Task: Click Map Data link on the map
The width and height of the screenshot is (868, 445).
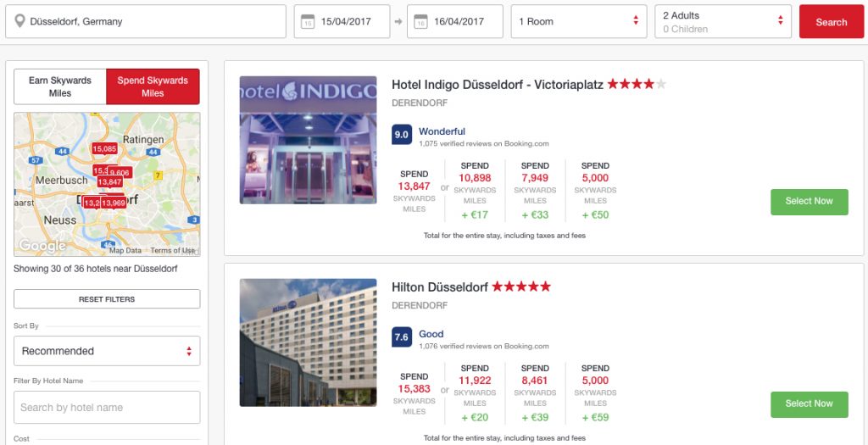Action: 125,251
